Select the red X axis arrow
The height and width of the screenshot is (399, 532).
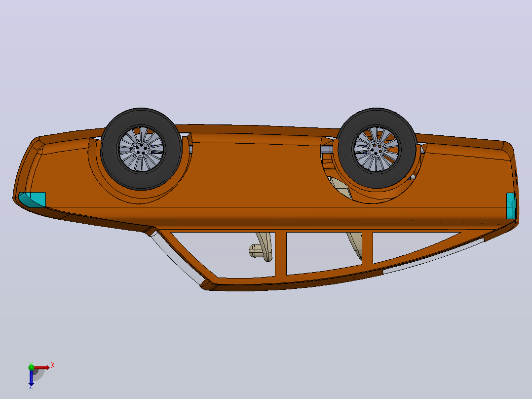pos(42,368)
